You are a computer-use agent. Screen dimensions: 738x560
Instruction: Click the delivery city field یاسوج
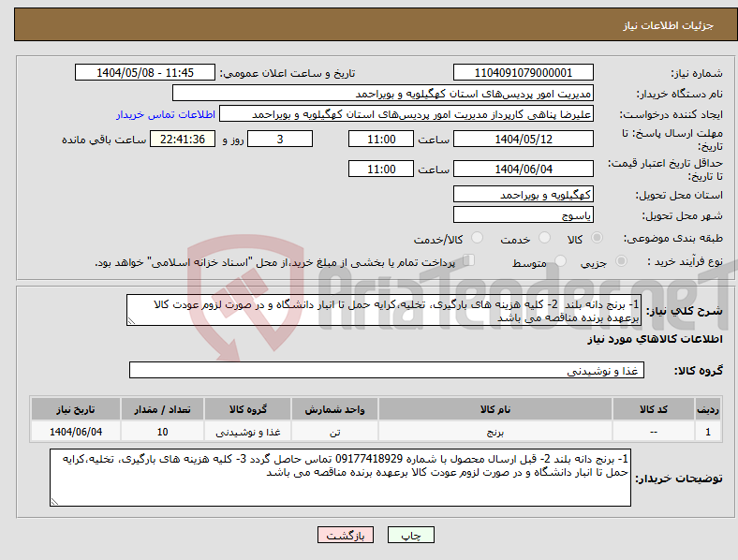[523, 215]
